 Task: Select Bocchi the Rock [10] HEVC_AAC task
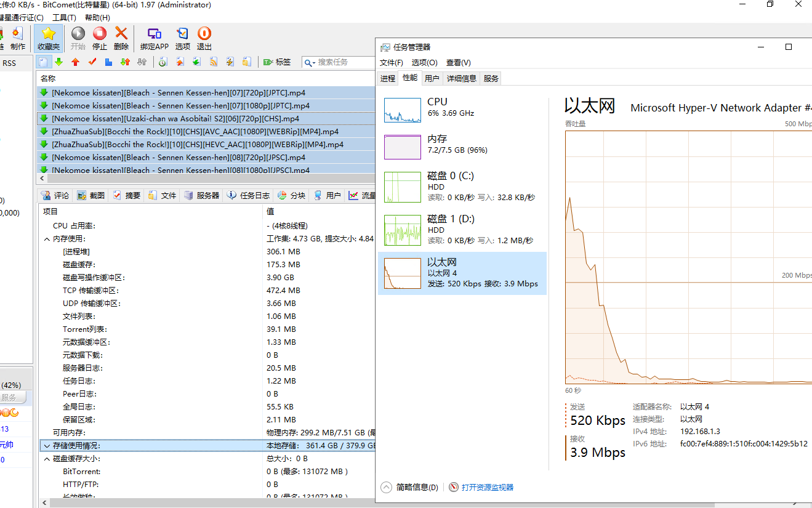click(x=206, y=144)
